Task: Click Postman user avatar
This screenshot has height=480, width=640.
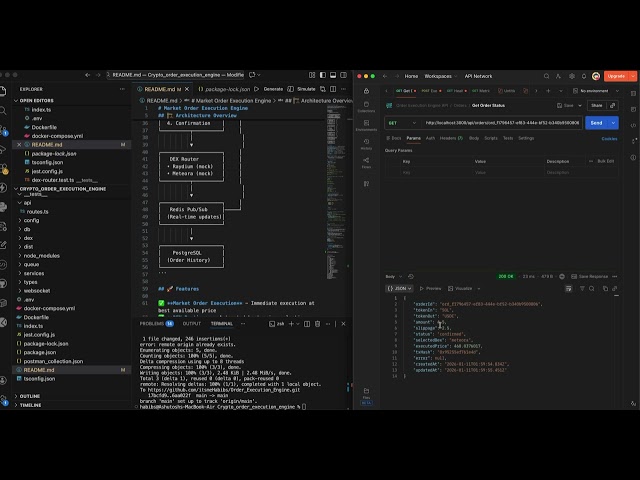Action: (x=596, y=76)
